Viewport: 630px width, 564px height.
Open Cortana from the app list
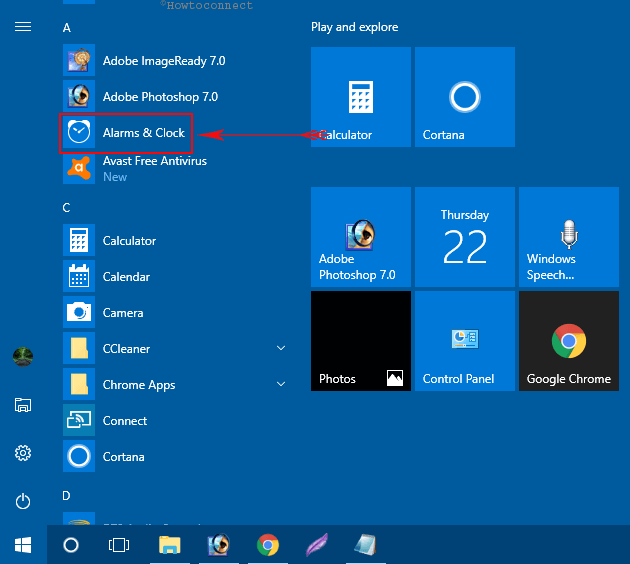click(x=175, y=456)
